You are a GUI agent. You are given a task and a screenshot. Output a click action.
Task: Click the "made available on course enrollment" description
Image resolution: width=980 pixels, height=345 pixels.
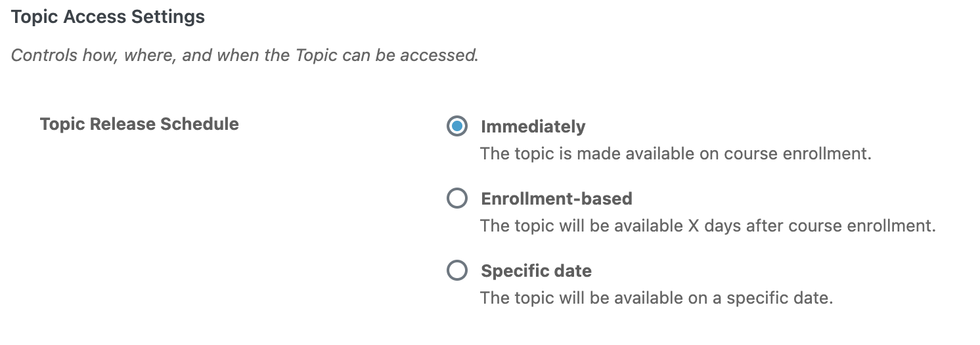click(675, 154)
